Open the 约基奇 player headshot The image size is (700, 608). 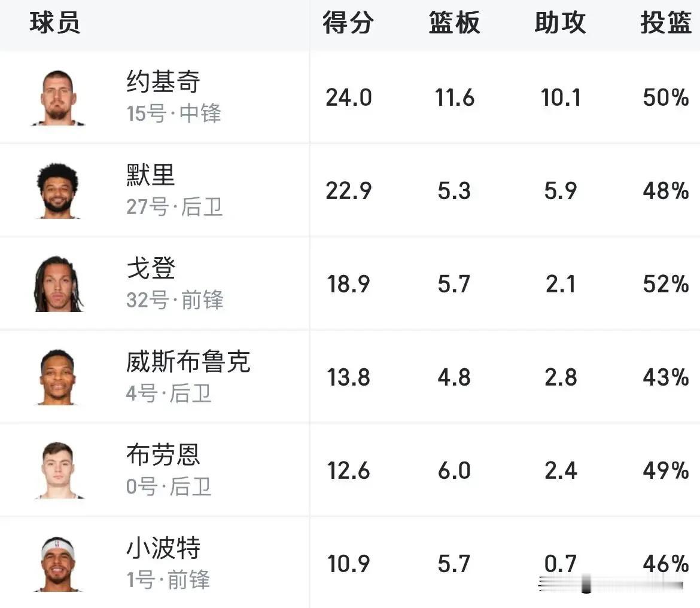pyautogui.click(x=58, y=97)
